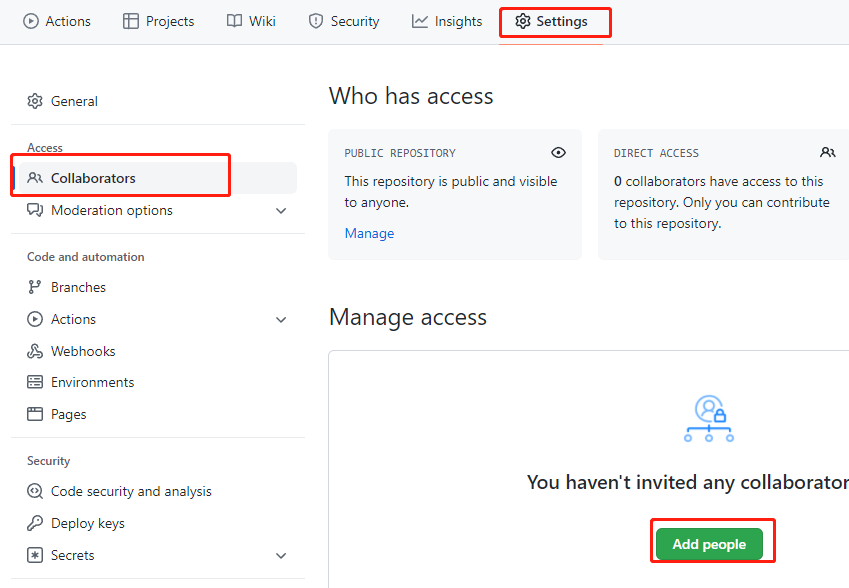Click the General gear icon
The height and width of the screenshot is (588, 849).
coord(35,101)
